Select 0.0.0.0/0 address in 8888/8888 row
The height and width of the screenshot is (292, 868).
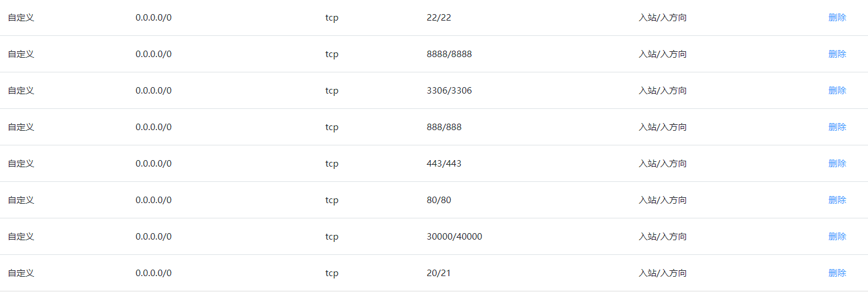[153, 54]
